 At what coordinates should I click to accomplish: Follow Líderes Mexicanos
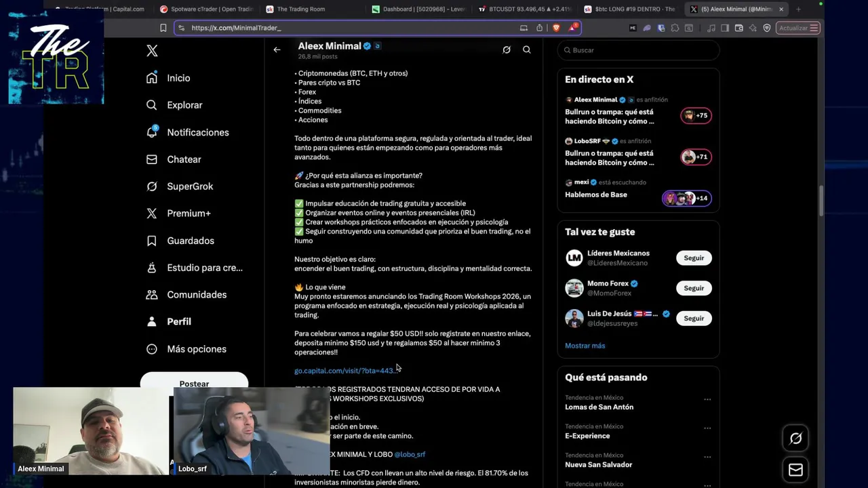point(694,258)
